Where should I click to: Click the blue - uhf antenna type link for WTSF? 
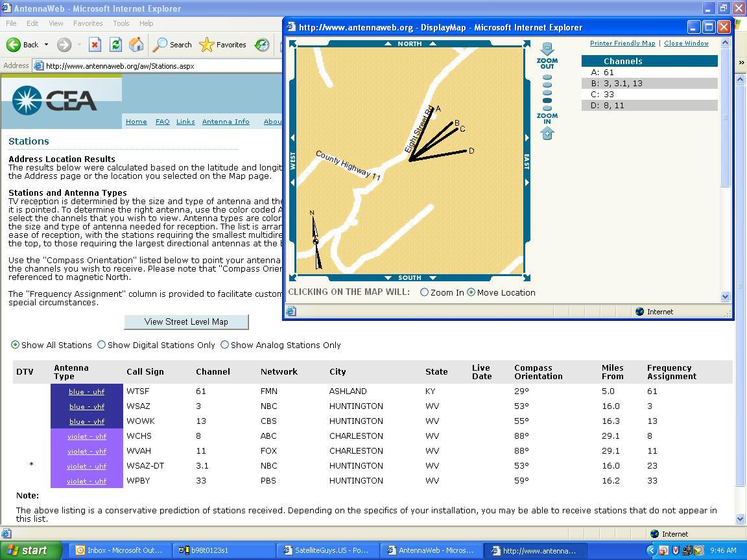(x=87, y=391)
